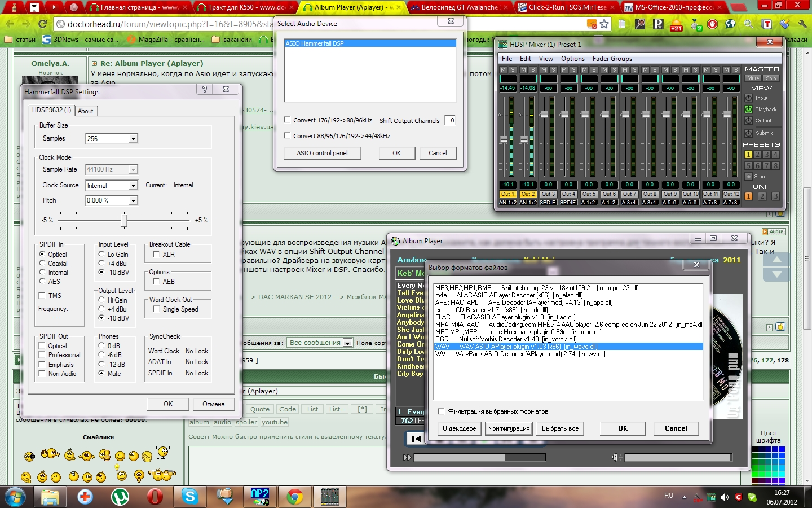
Task: Click the Save preset indicator in HDSP Mixer
Action: 749,177
